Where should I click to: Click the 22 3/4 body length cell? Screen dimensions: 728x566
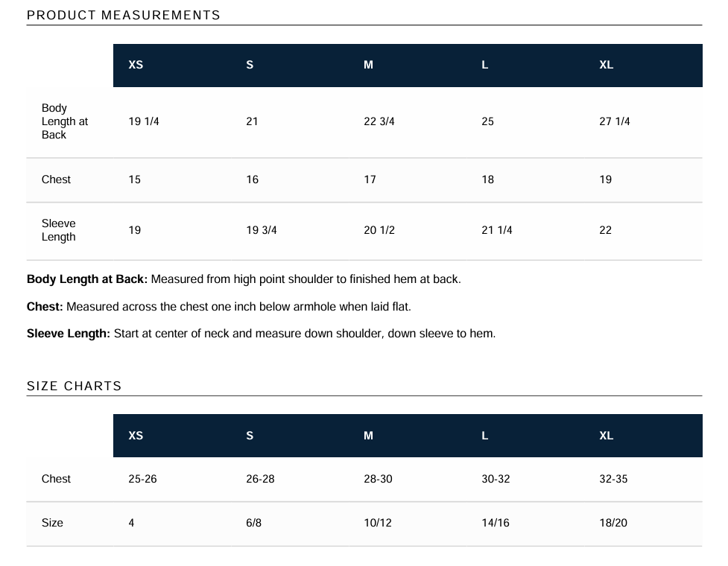point(379,121)
